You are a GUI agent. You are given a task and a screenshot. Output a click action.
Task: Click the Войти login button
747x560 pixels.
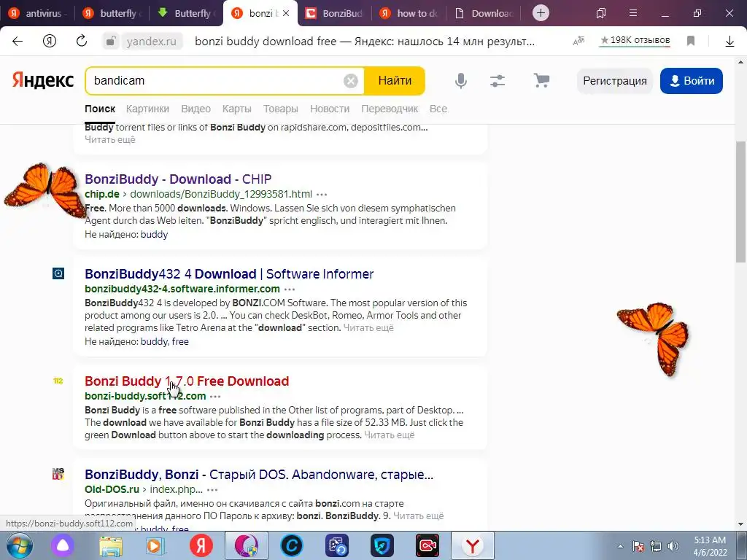pos(692,81)
